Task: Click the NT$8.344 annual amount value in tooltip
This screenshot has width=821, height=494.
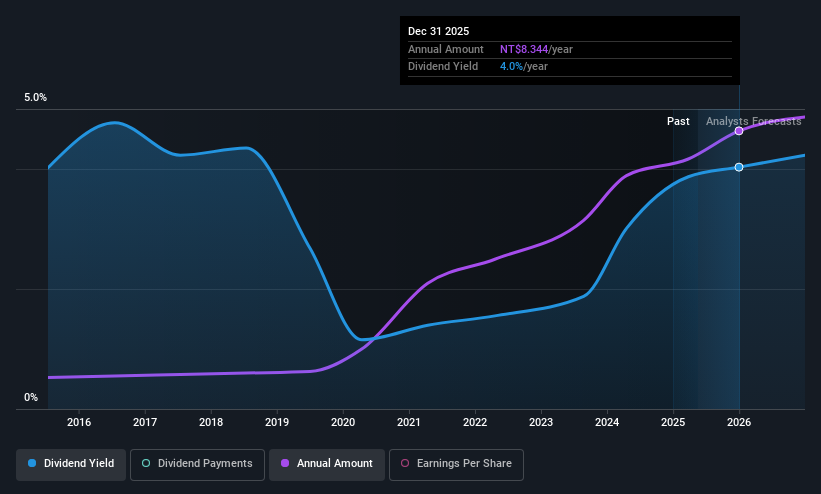Action: click(x=526, y=49)
